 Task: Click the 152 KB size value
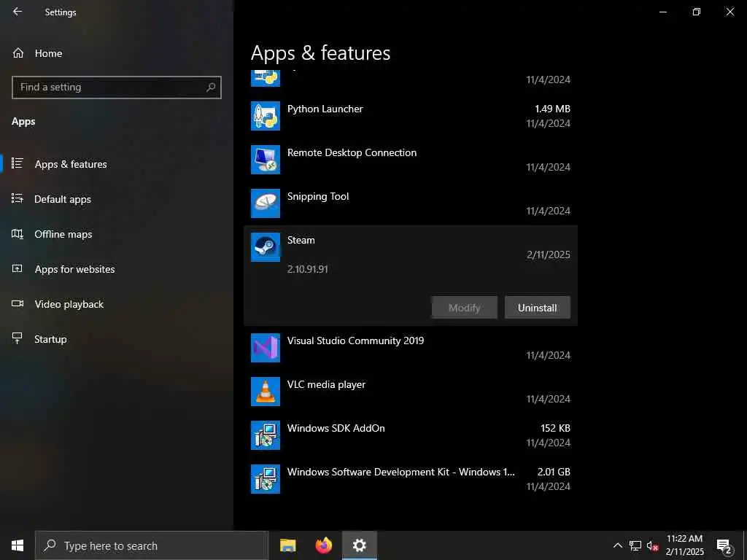pyautogui.click(x=555, y=428)
